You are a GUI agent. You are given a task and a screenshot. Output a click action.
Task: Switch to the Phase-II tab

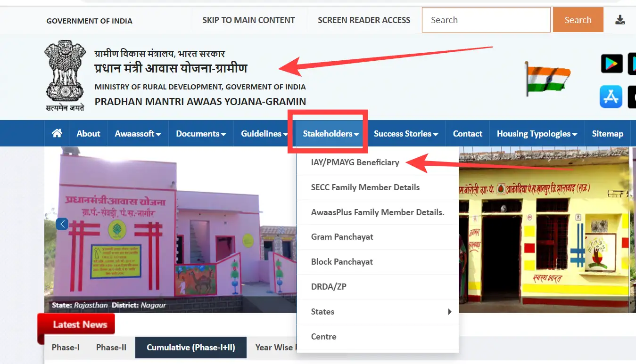pos(111,348)
